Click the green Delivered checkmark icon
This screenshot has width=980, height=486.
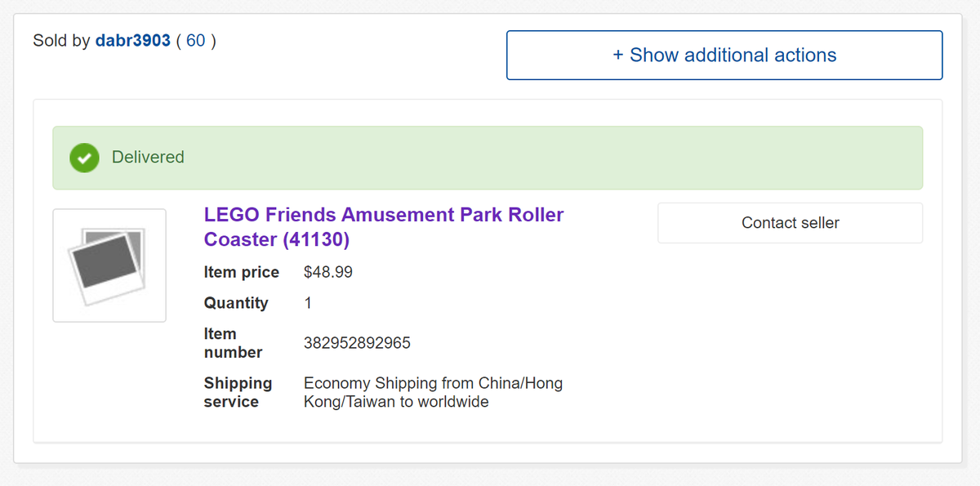[82, 158]
